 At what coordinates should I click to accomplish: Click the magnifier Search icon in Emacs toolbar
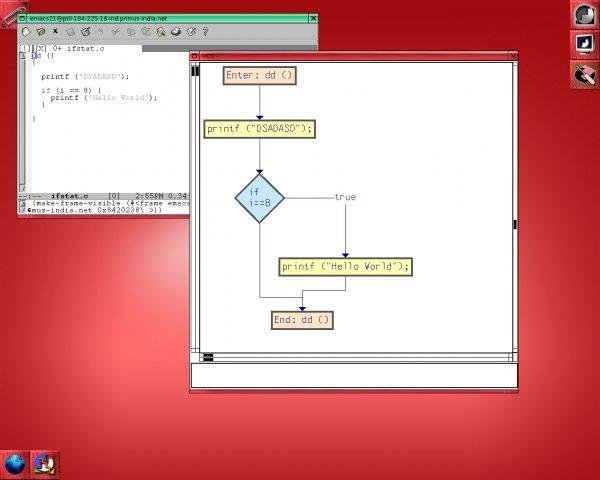tap(161, 32)
